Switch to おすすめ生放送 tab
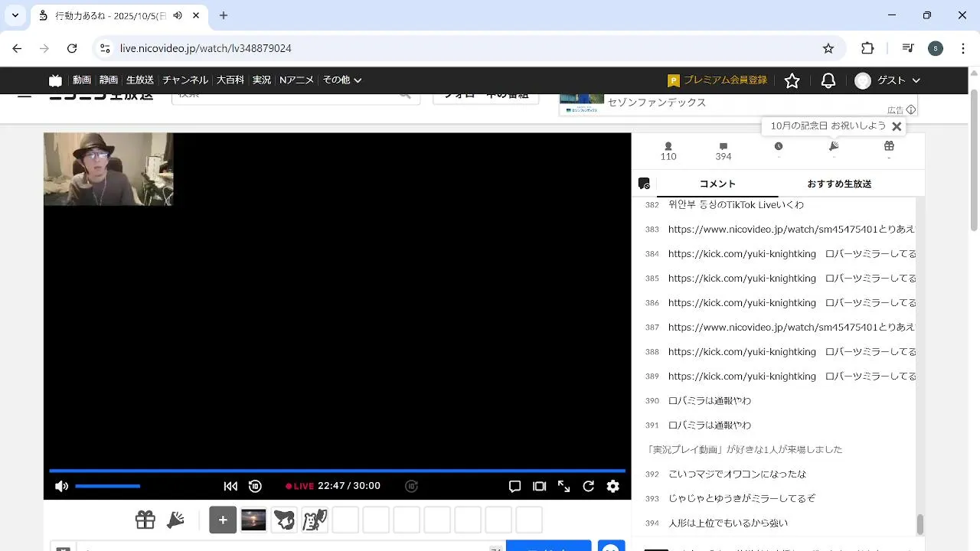Viewport: 980px width, 551px height. coord(839,184)
